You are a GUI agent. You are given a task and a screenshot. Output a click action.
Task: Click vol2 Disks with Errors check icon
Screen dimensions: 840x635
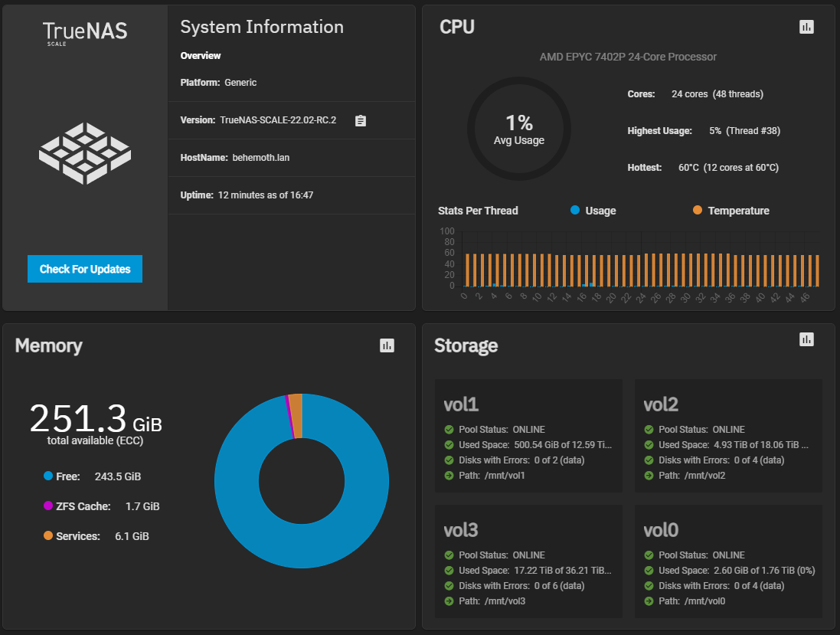coord(649,460)
